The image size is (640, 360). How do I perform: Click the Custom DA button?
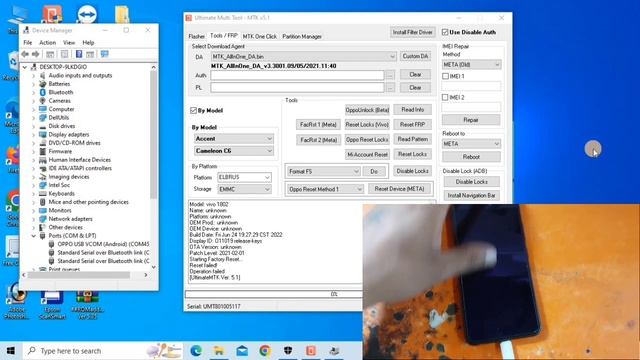[x=415, y=56]
